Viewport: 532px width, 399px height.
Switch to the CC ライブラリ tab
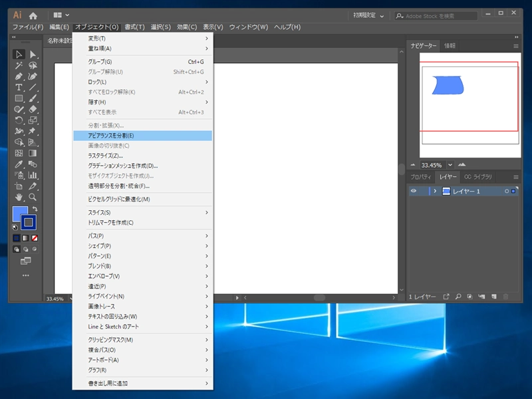pyautogui.click(x=477, y=177)
